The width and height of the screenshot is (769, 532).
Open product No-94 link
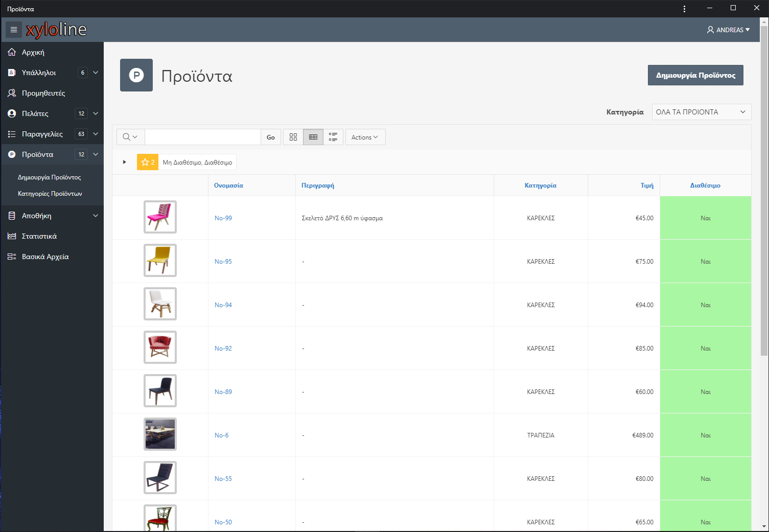[223, 305]
